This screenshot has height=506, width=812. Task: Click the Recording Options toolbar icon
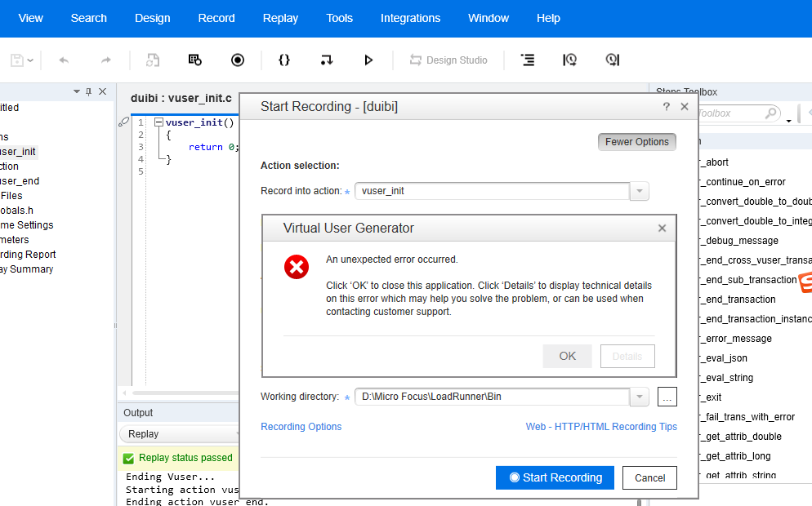(x=194, y=60)
